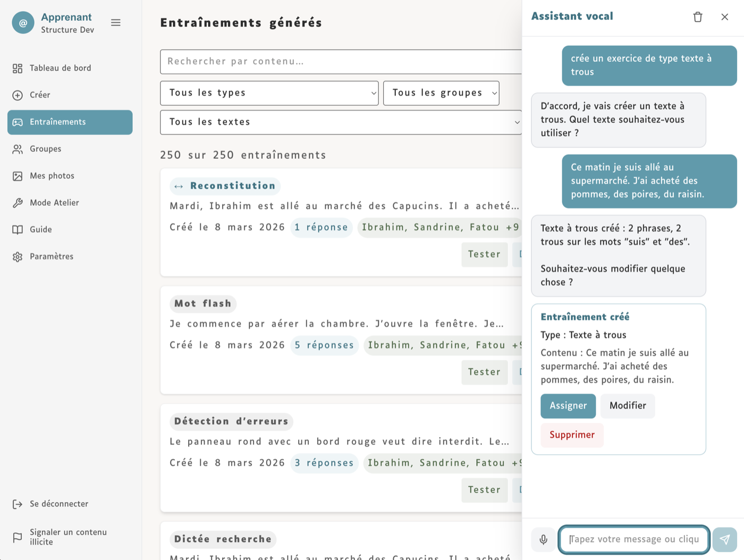Image resolution: width=744 pixels, height=560 pixels.
Task: Click the trash icon to clear conversation
Action: pos(698,17)
